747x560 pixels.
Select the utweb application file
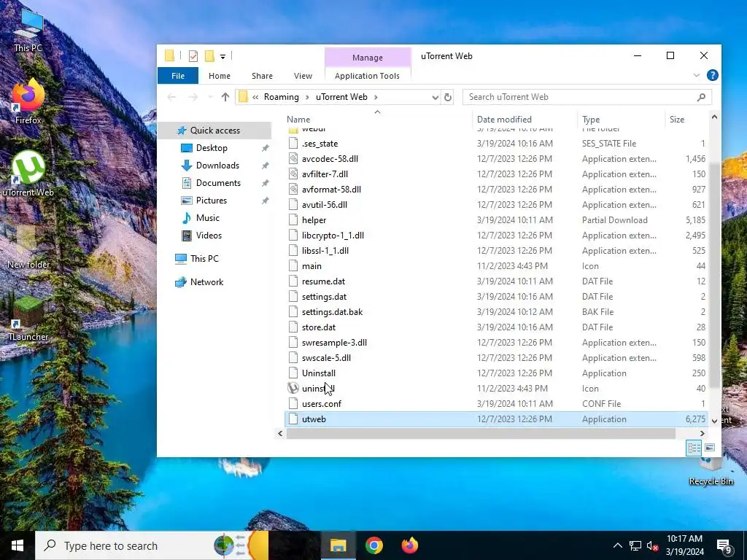[496, 419]
